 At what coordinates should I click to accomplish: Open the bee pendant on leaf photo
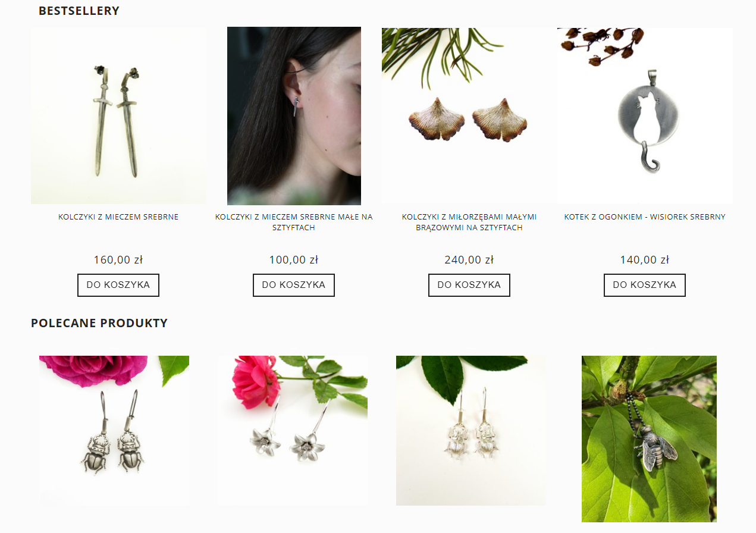point(649,439)
